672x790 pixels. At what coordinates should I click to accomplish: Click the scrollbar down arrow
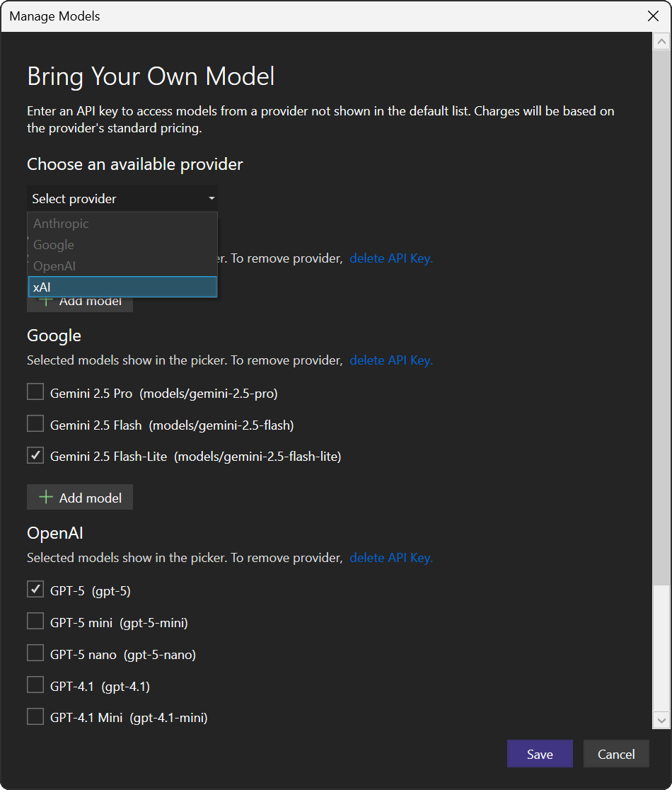[661, 720]
